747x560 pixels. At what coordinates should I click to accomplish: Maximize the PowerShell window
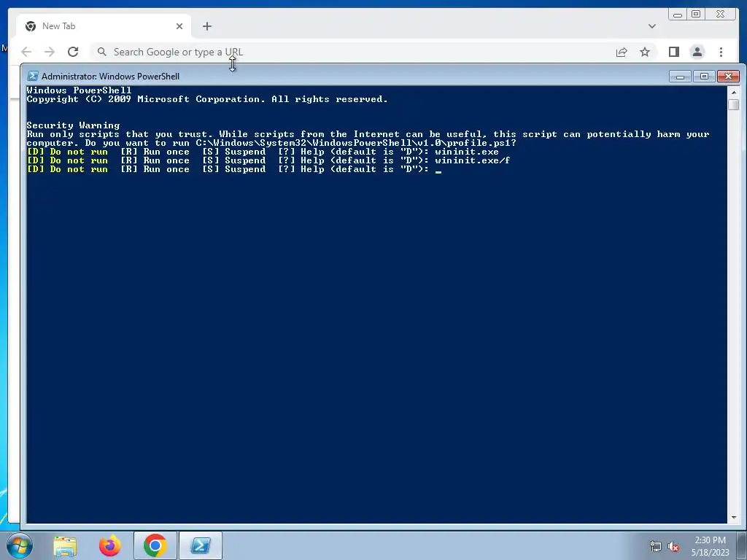(x=704, y=76)
